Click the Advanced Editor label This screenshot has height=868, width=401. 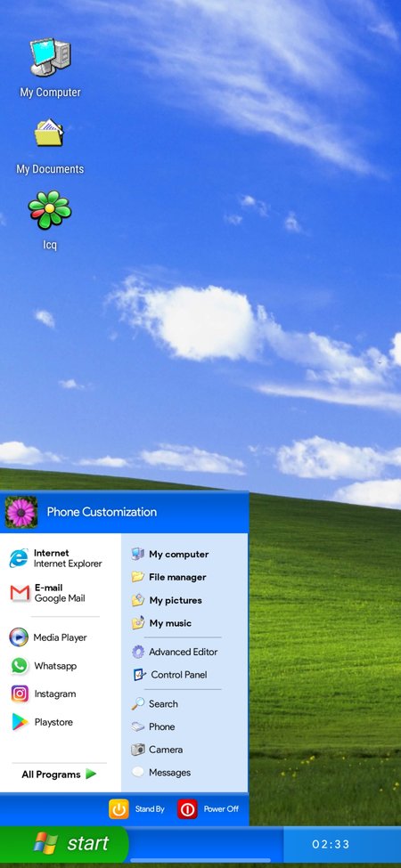pyautogui.click(x=184, y=652)
